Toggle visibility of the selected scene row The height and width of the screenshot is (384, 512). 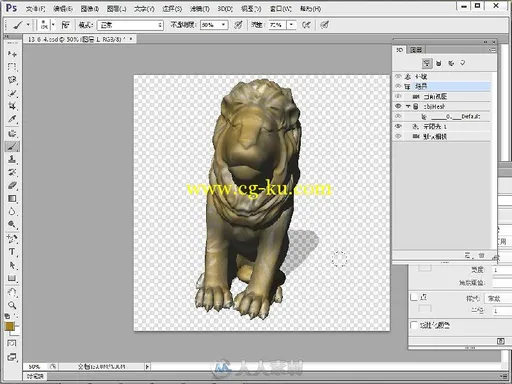point(398,86)
